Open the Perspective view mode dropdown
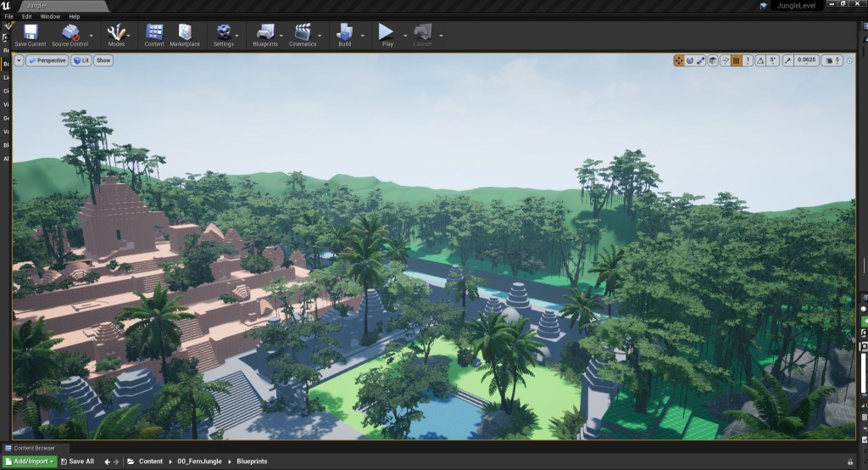This screenshot has height=470, width=868. 46,60
